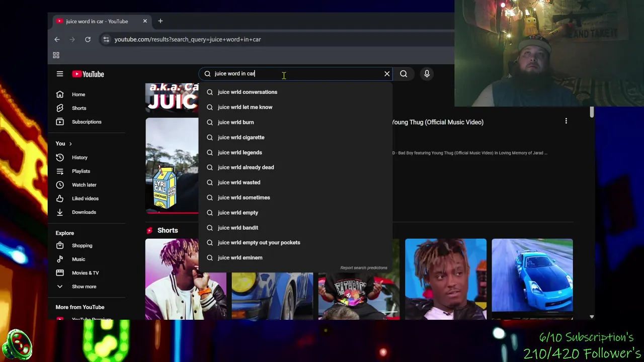Open more options for the Young Thug video

click(566, 121)
